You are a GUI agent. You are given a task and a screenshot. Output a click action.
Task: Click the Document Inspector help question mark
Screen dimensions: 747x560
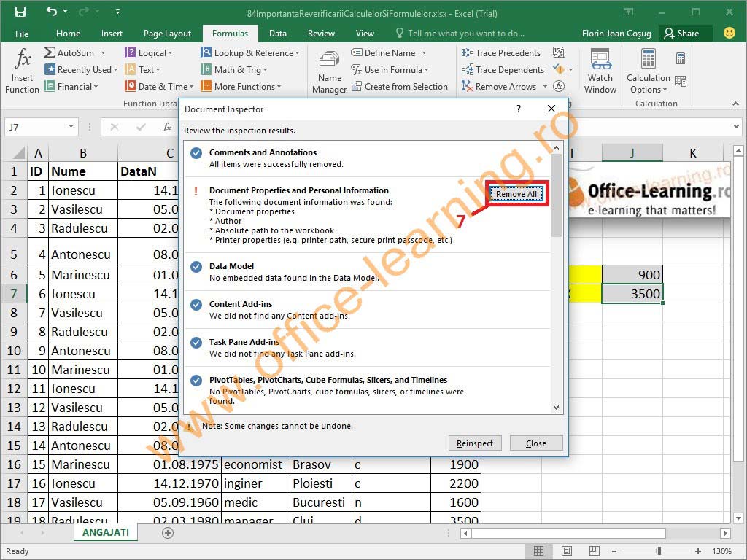click(519, 109)
